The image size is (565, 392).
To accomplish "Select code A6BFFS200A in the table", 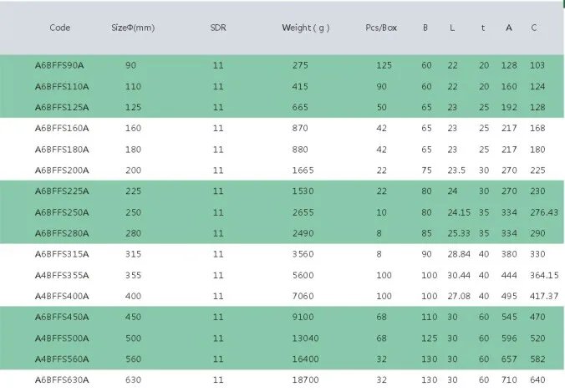I will coord(62,171).
